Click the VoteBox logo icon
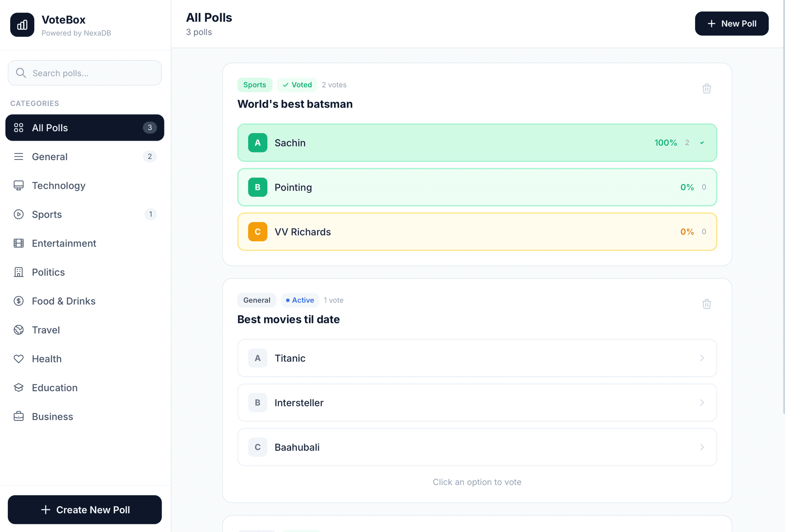785x532 pixels. 22,25
